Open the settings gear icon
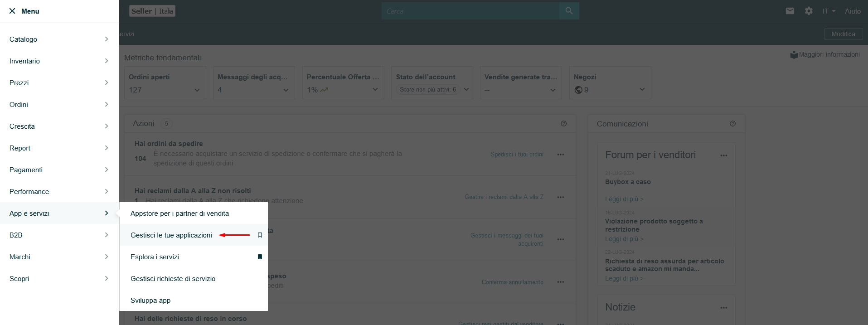 pos(809,11)
